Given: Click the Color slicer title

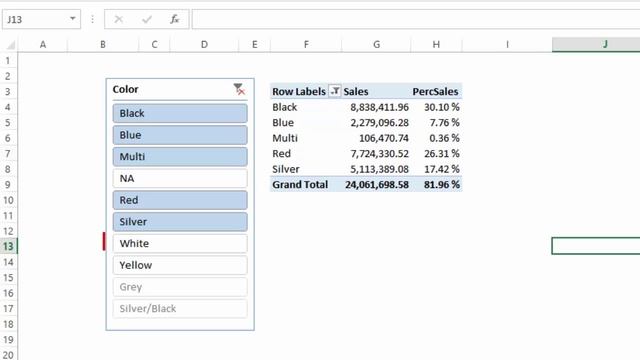Looking at the screenshot, I should click(x=125, y=89).
